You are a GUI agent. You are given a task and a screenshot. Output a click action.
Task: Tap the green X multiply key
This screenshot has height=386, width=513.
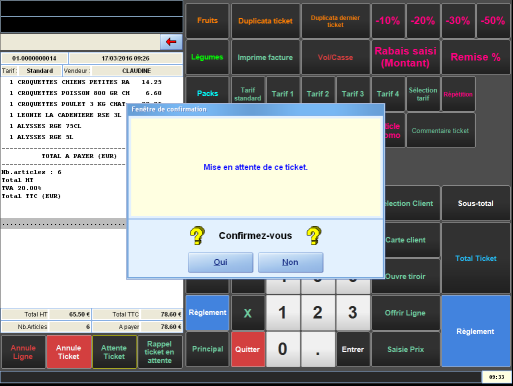[248, 313]
